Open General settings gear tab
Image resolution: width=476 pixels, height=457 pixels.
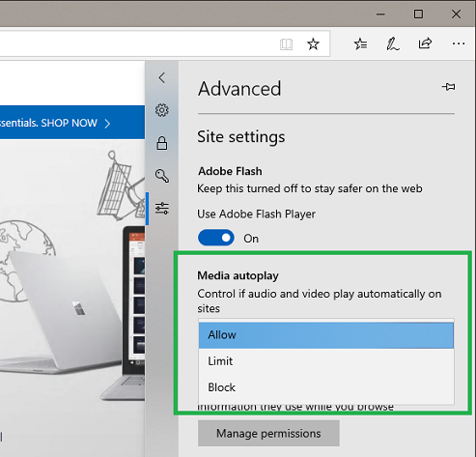coord(162,110)
